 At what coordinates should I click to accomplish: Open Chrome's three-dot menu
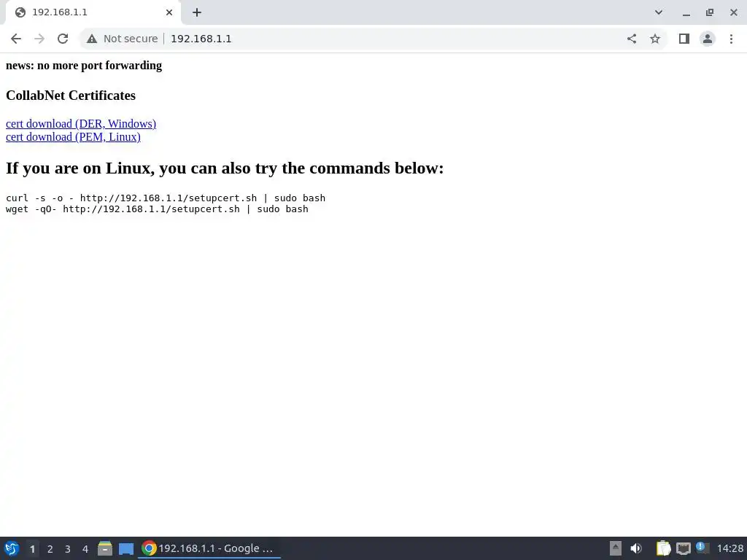[x=731, y=39]
